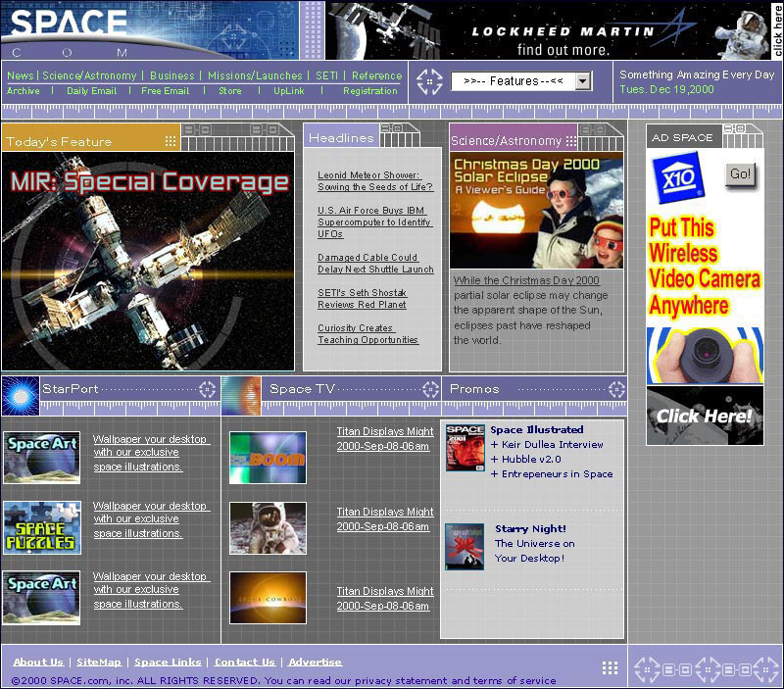Open the Daily Email link
Viewport: 784px width, 689px height.
pyautogui.click(x=91, y=90)
